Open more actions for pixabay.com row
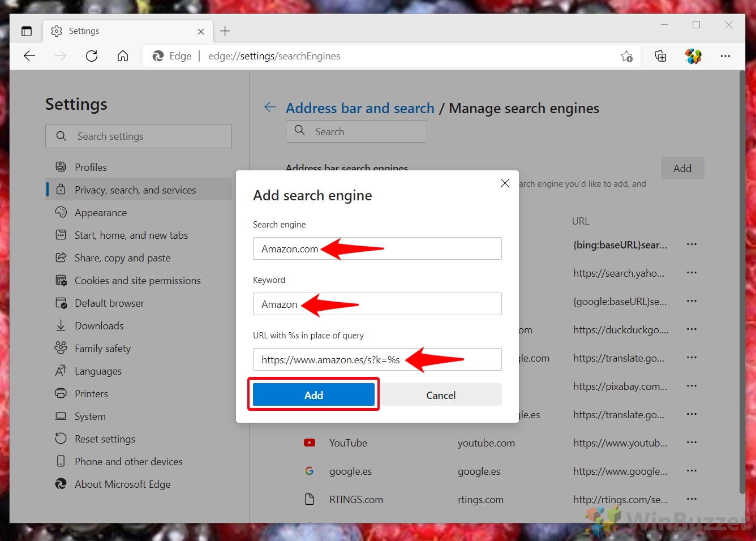 (x=691, y=386)
